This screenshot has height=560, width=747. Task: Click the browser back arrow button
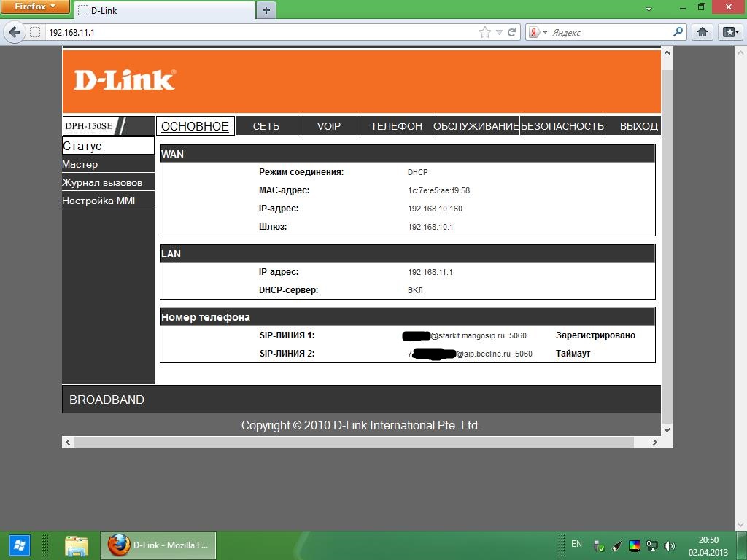tap(14, 32)
